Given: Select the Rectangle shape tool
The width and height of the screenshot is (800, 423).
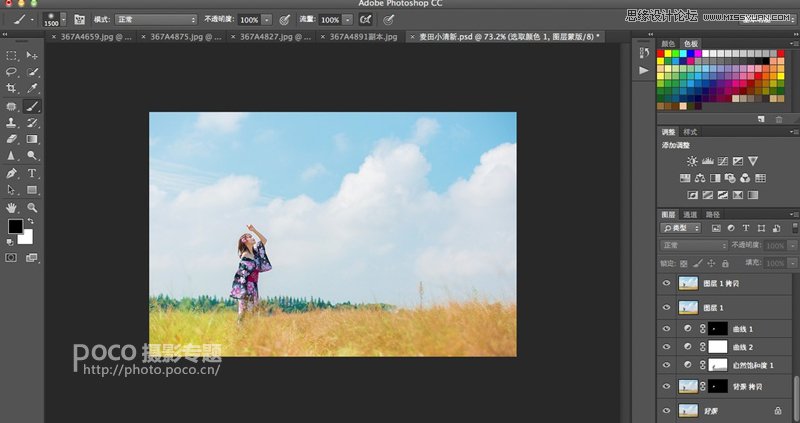Looking at the screenshot, I should (x=32, y=190).
